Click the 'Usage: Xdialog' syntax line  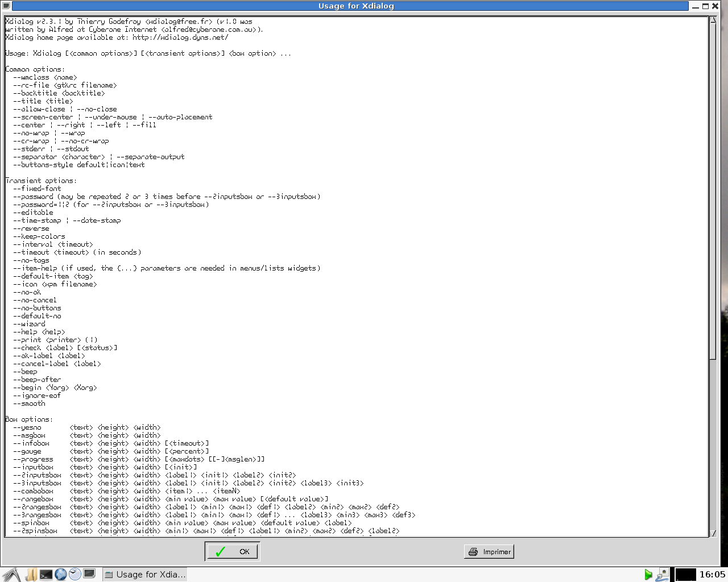148,53
